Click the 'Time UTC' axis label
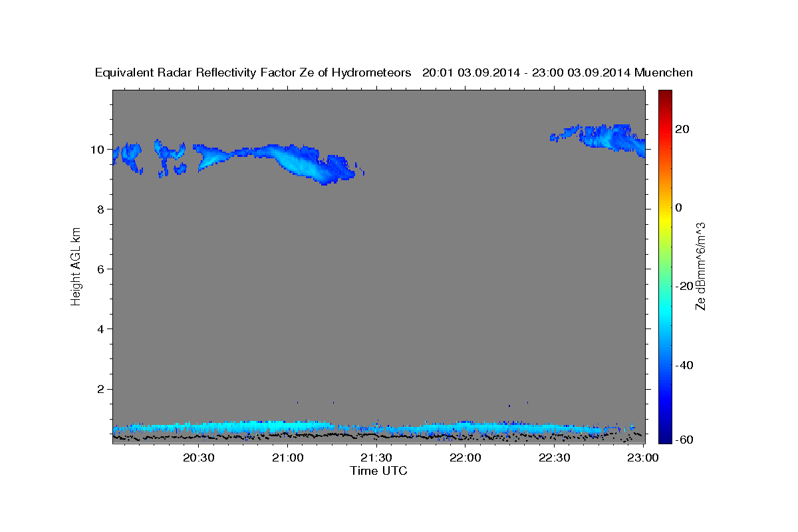The image size is (798, 532). pos(378,471)
